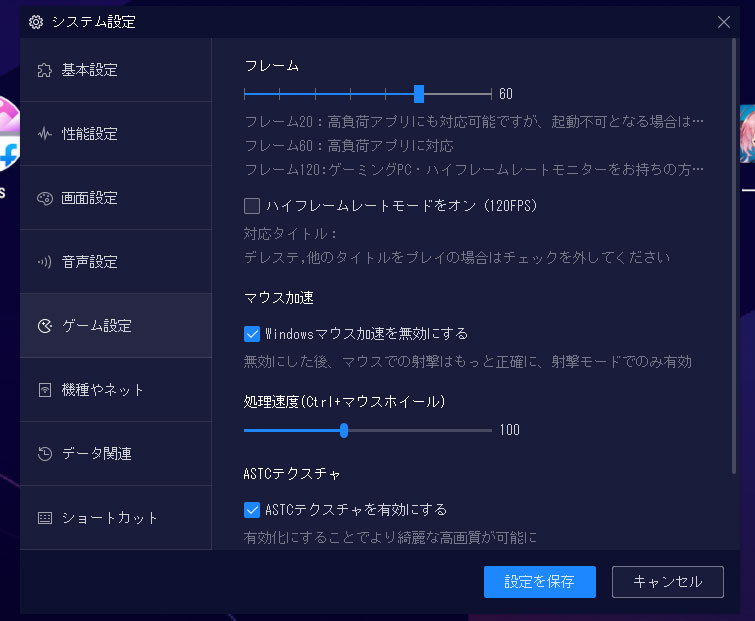The image size is (755, 621).
Task: Click the game icon beside ゲーム設定
Action: click(x=44, y=326)
